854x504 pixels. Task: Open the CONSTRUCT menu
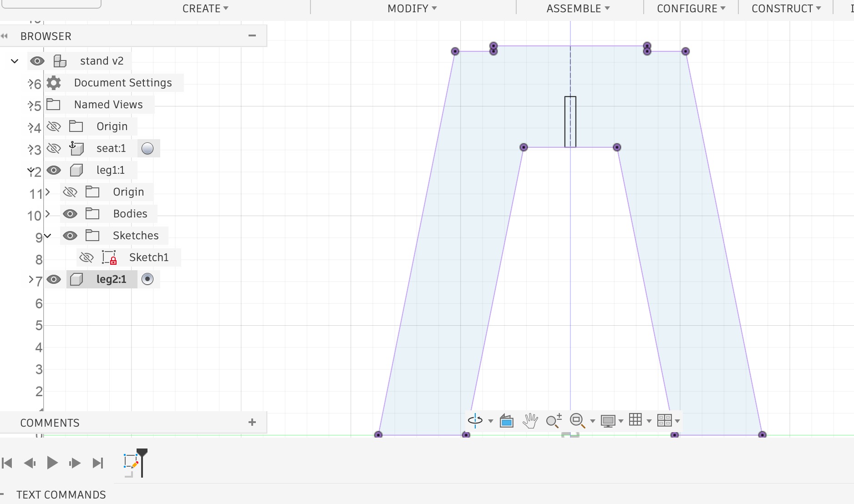pyautogui.click(x=786, y=9)
